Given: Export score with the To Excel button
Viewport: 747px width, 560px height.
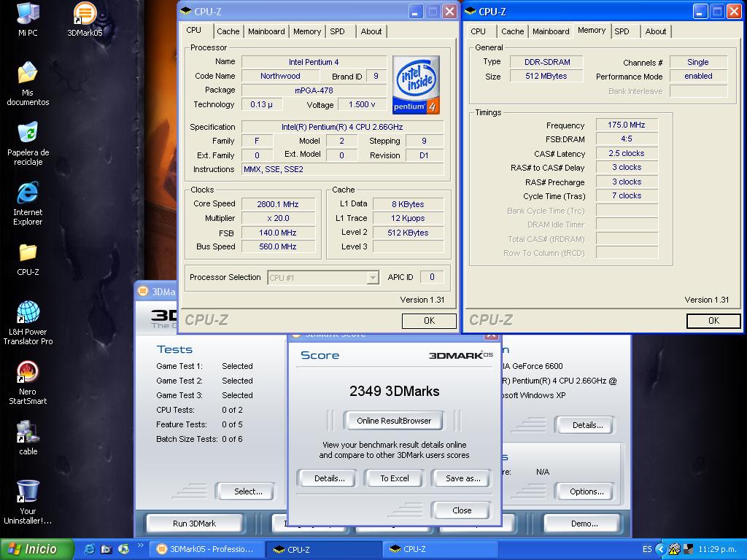Looking at the screenshot, I should [395, 478].
